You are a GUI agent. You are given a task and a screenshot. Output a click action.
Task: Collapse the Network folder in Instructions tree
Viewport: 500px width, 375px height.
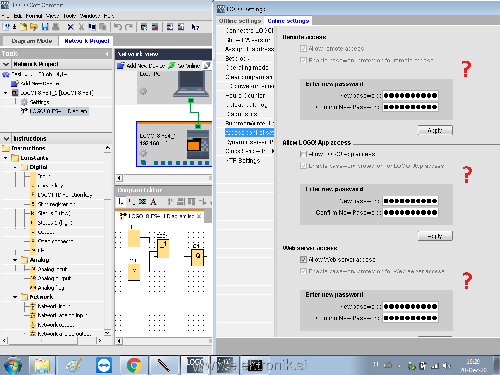pos(15,297)
